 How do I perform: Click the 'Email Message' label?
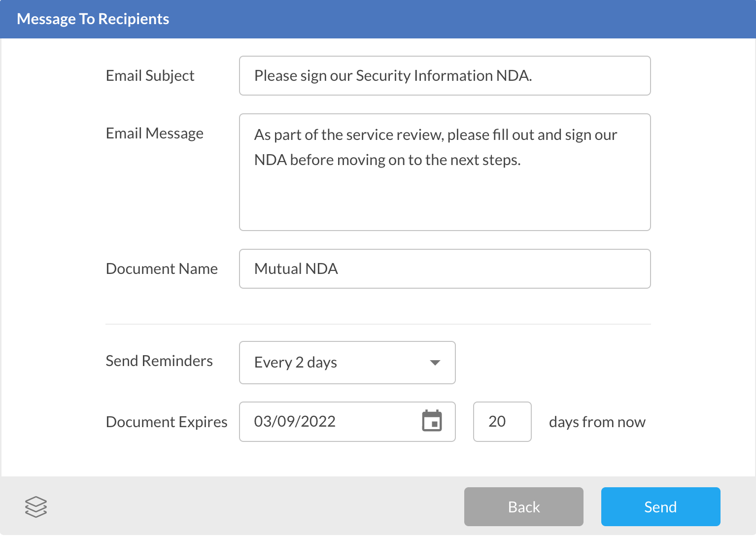[x=154, y=134]
